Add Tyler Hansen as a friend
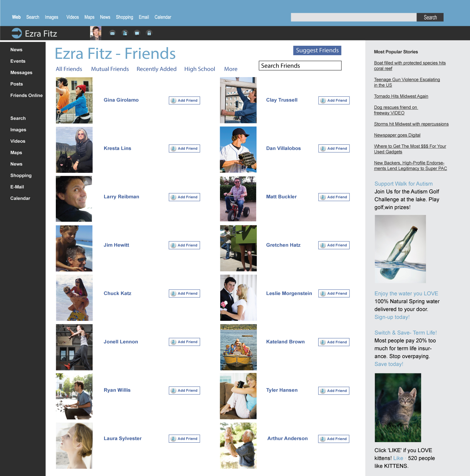The width and height of the screenshot is (470, 476). tap(334, 391)
